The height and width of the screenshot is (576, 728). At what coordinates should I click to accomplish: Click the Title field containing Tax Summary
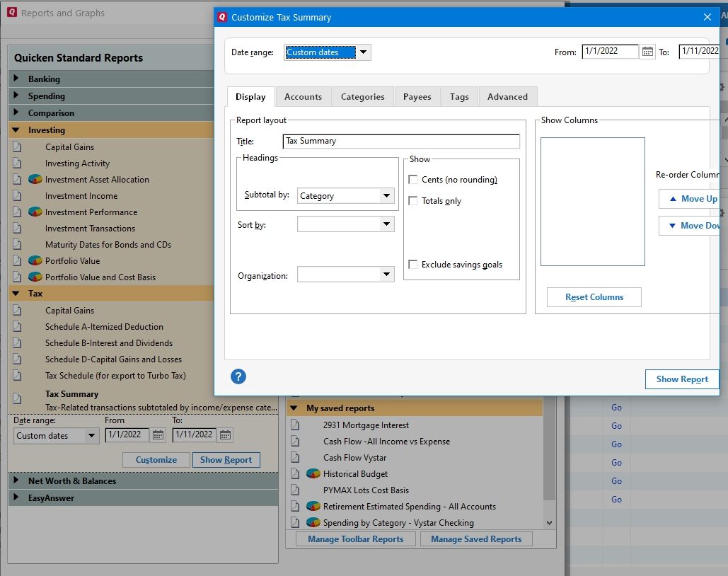coord(401,142)
